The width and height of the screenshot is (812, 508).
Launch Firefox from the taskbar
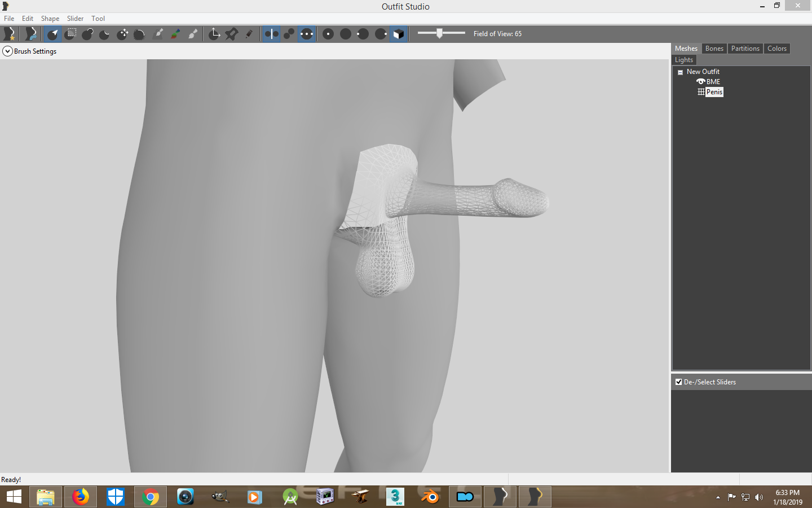81,497
